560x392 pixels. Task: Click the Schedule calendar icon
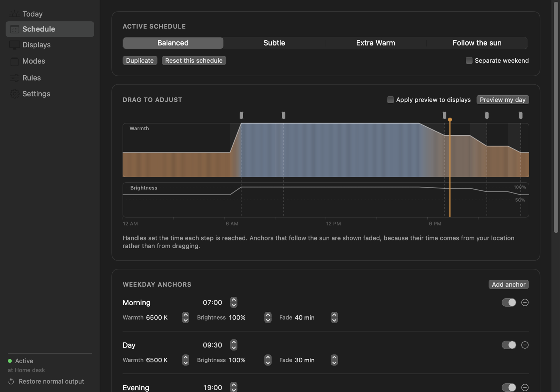click(x=14, y=29)
